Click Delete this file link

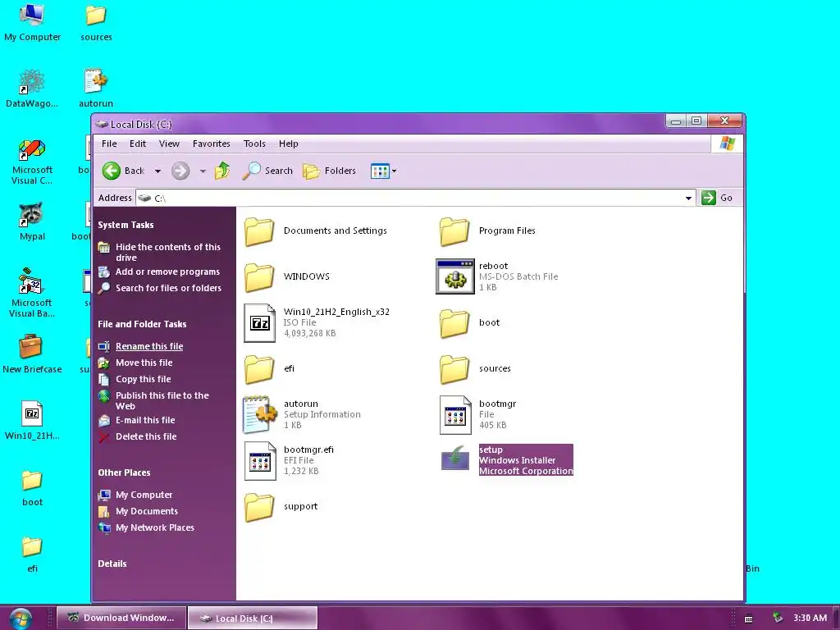[146, 436]
